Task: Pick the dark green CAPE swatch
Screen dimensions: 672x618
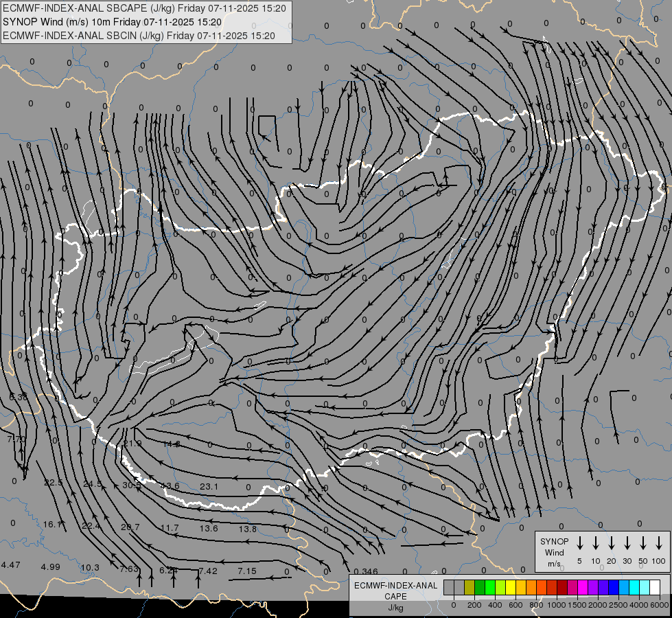Action: [x=480, y=588]
